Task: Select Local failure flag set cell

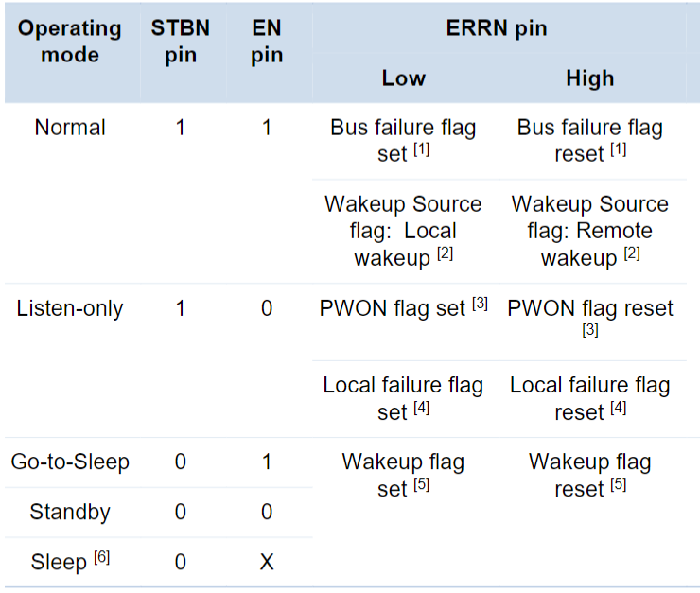Action: 403,398
